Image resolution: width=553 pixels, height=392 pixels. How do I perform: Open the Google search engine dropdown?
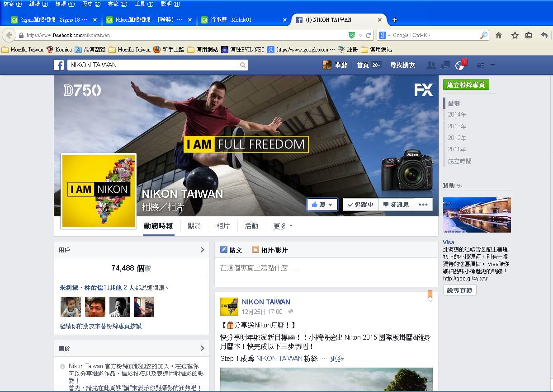tap(384, 35)
